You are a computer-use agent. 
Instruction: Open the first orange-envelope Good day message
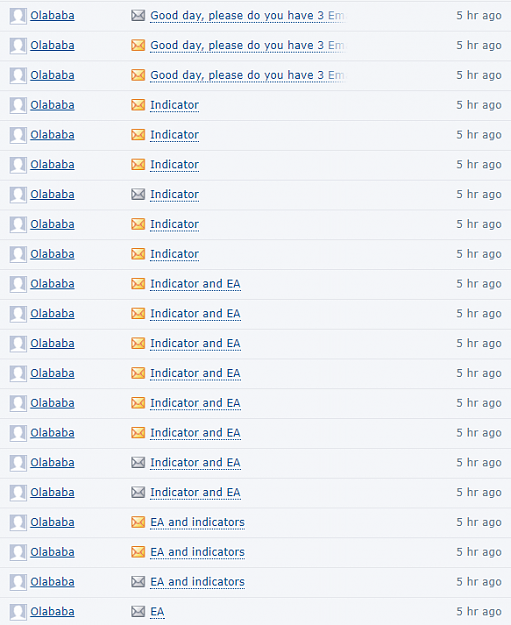click(248, 45)
